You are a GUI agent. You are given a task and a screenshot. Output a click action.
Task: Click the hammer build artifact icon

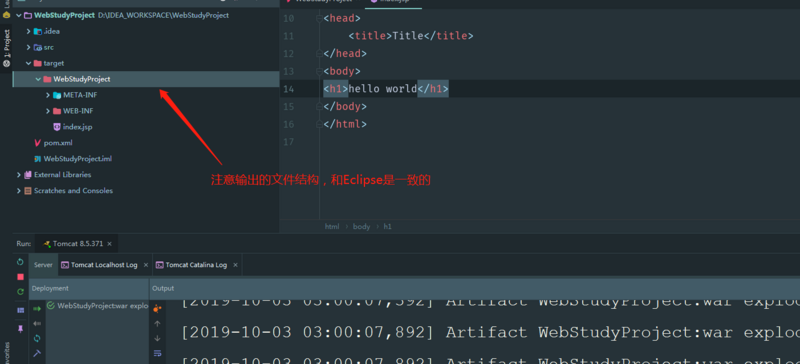pyautogui.click(x=37, y=353)
